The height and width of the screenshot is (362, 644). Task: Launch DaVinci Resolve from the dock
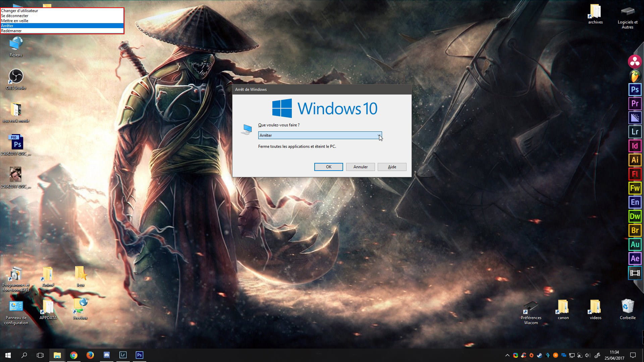pos(635,61)
